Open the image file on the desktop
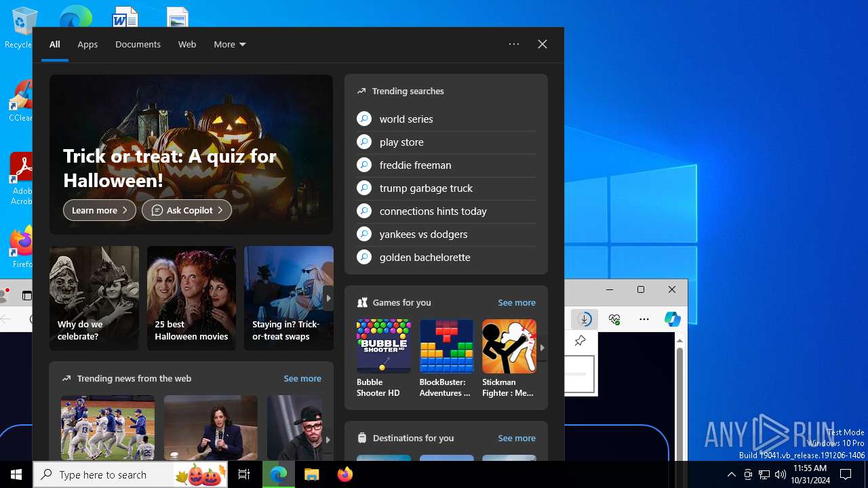 click(x=178, y=18)
